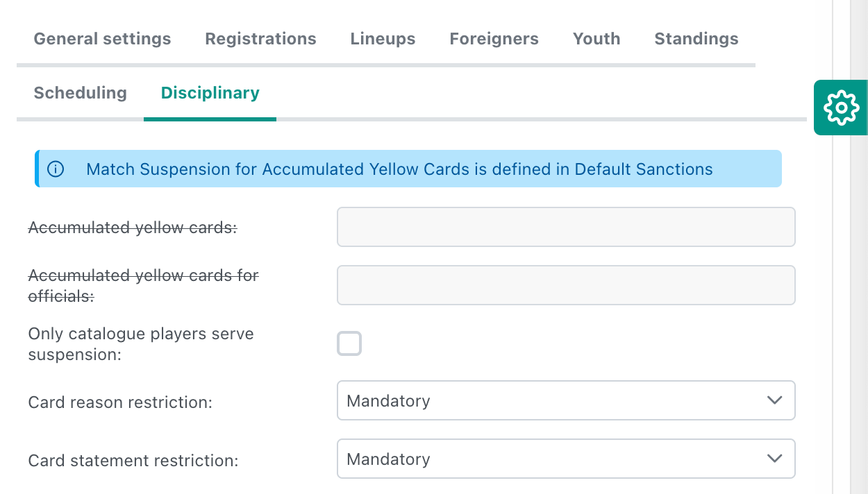Click the vertical scrollbar on the right

click(x=859, y=278)
